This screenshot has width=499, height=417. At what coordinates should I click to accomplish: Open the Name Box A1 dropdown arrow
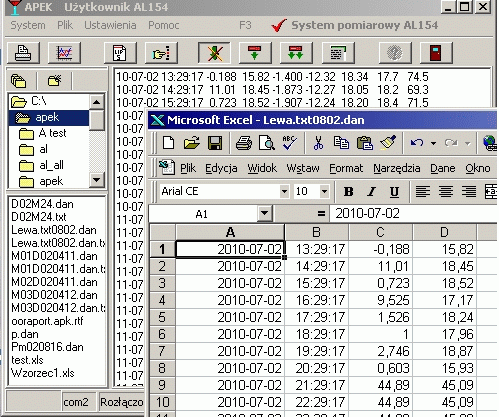(265, 213)
